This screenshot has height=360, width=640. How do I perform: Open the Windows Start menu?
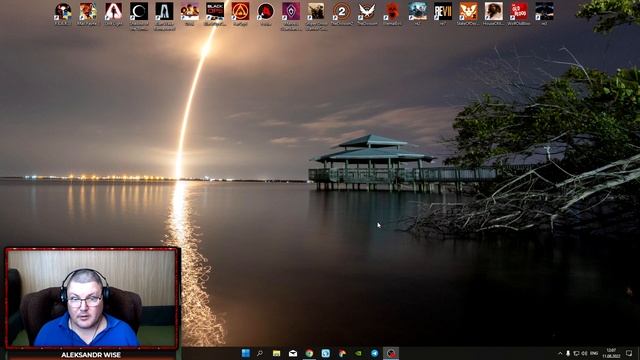(245, 353)
